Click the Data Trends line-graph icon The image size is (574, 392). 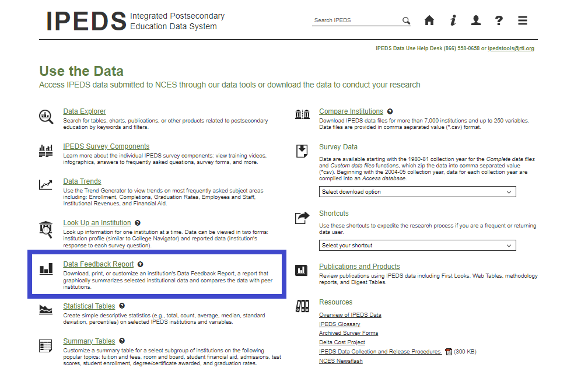(x=45, y=184)
